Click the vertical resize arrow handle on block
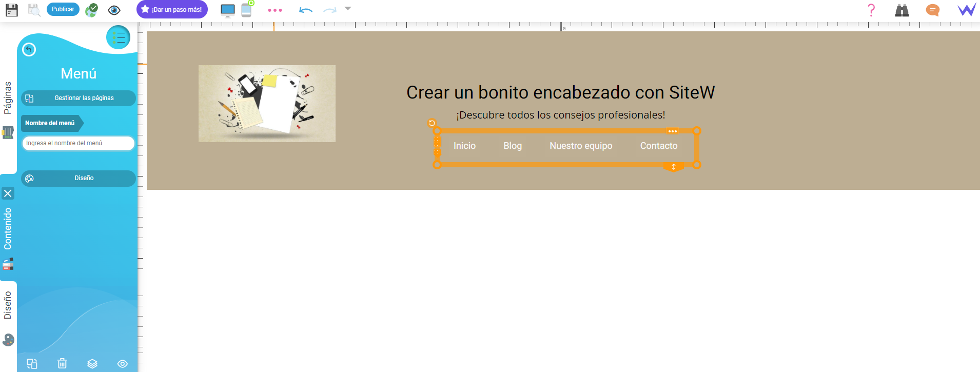Image resolution: width=980 pixels, height=372 pixels. point(674,167)
